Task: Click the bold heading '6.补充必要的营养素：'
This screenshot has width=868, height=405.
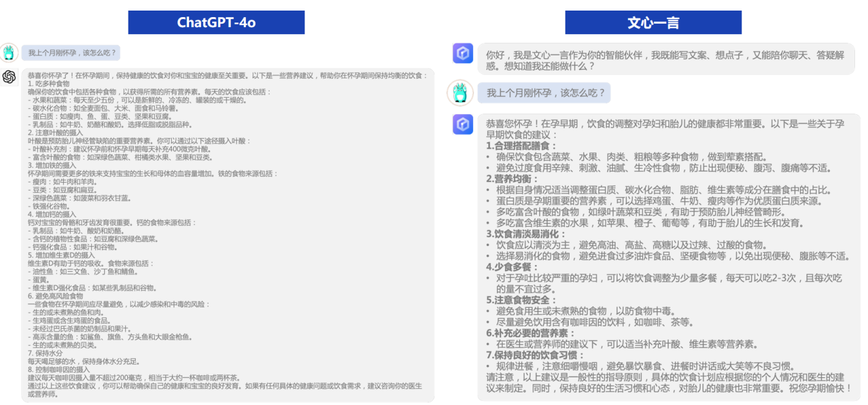Action: coord(531,333)
